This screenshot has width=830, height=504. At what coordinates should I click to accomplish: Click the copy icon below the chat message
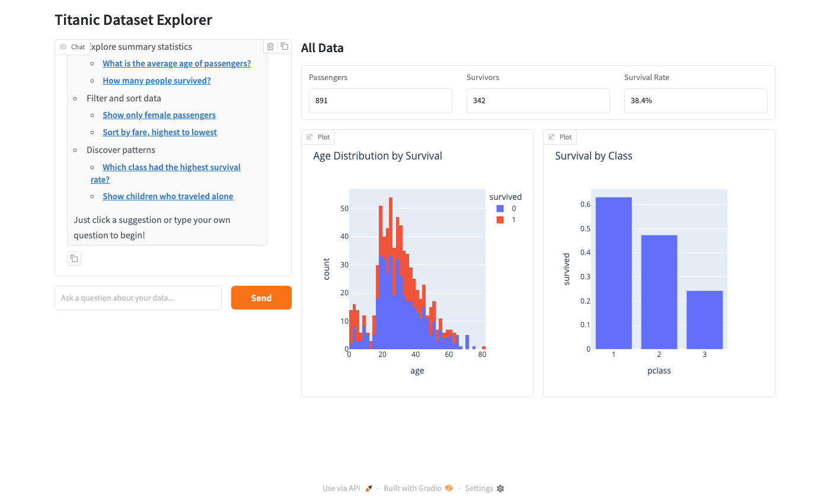click(x=74, y=259)
